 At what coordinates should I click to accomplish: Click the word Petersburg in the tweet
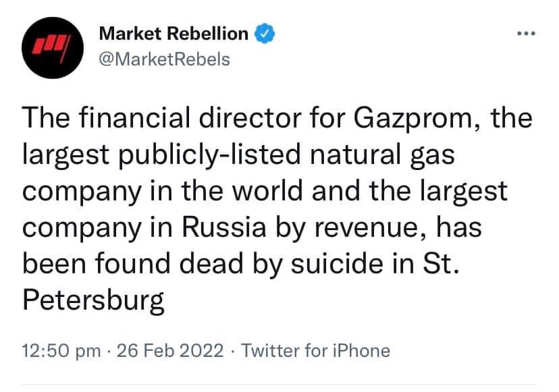pyautogui.click(x=94, y=300)
